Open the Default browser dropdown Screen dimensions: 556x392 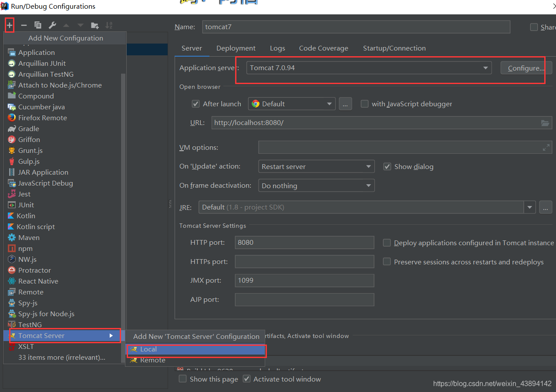(x=292, y=104)
